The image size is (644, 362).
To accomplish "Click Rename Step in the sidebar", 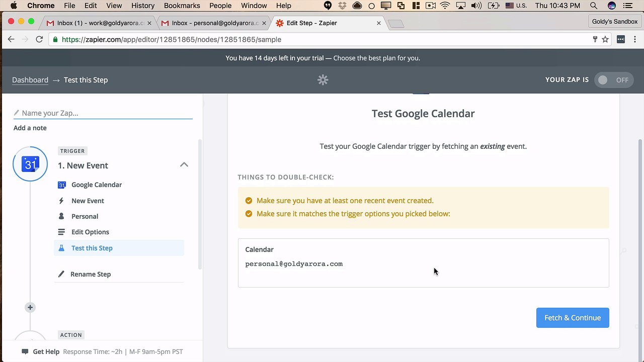I will [x=91, y=274].
